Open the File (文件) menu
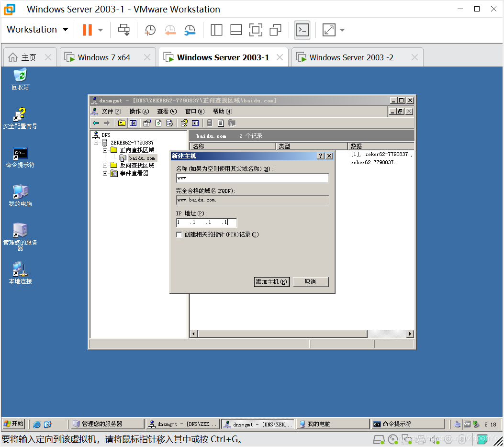The width and height of the screenshot is (504, 447). coord(111,112)
